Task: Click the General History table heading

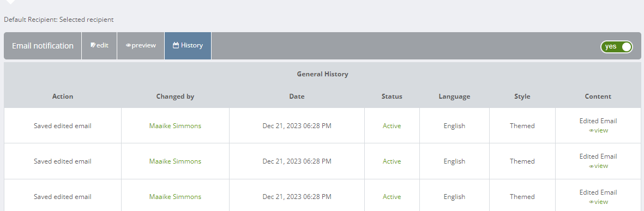Action: tap(322, 74)
